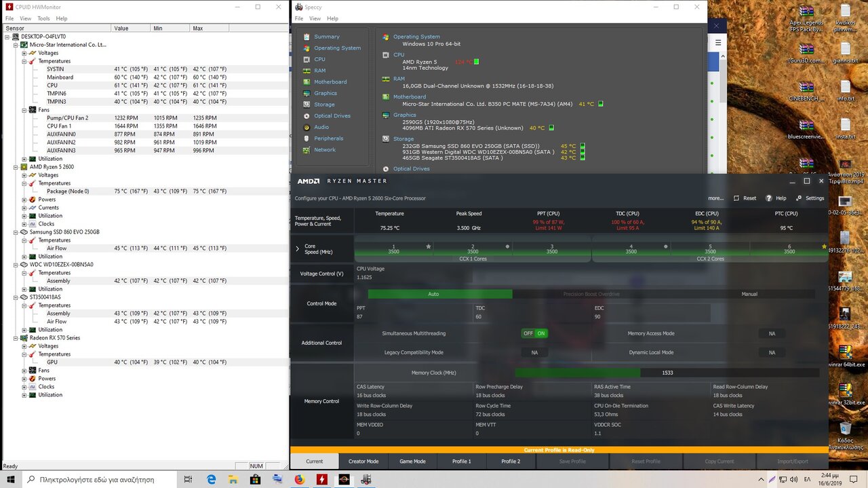The width and height of the screenshot is (868, 488).
Task: Open File Explorer from taskbar
Action: click(x=233, y=479)
